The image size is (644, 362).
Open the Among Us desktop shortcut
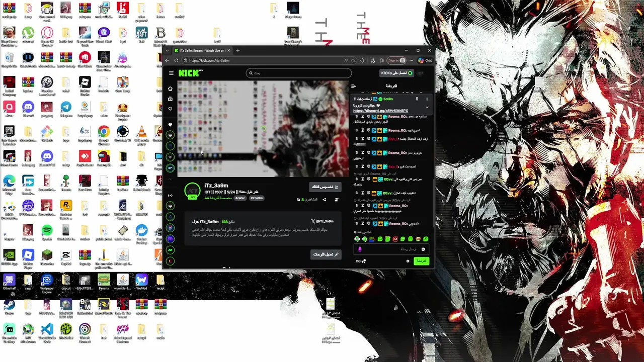click(x=104, y=158)
